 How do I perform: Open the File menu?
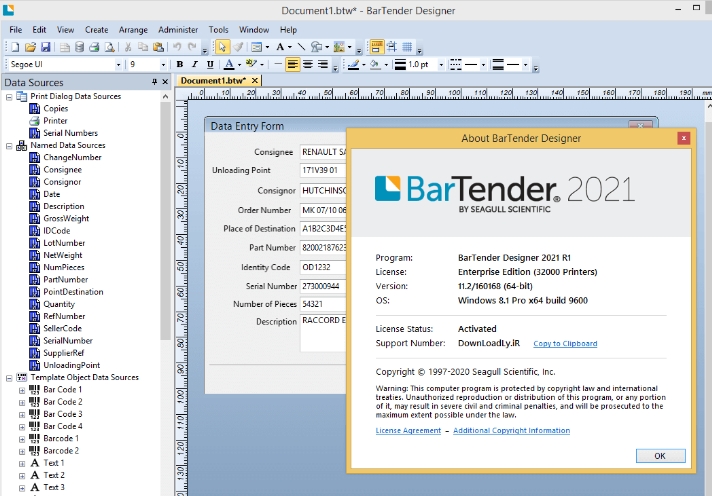coord(15,30)
